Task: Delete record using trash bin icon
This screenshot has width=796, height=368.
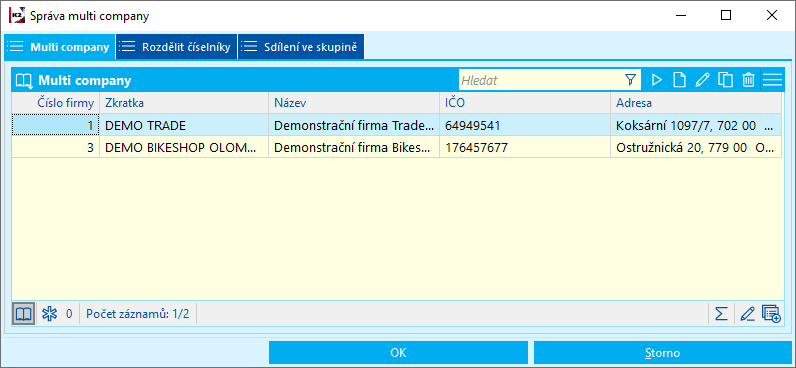Action: click(748, 80)
